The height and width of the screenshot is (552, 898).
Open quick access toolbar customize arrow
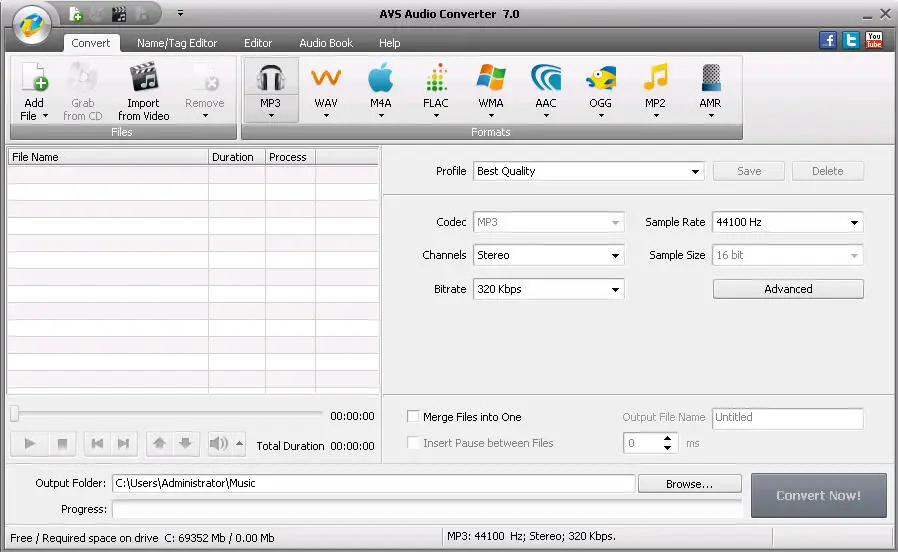(x=180, y=13)
